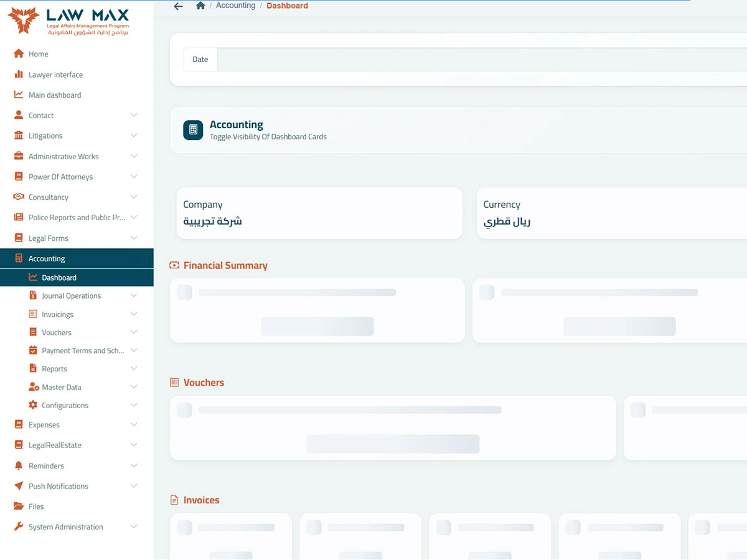The image size is (747, 560).
Task: Click the Currency card
Action: click(x=612, y=213)
